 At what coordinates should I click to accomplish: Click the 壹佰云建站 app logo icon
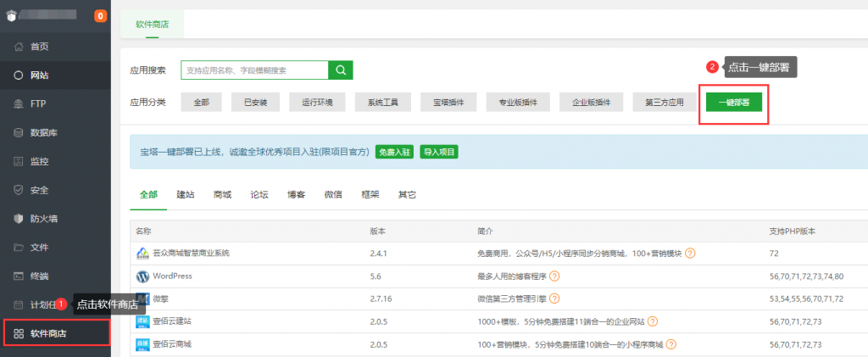[x=142, y=321]
